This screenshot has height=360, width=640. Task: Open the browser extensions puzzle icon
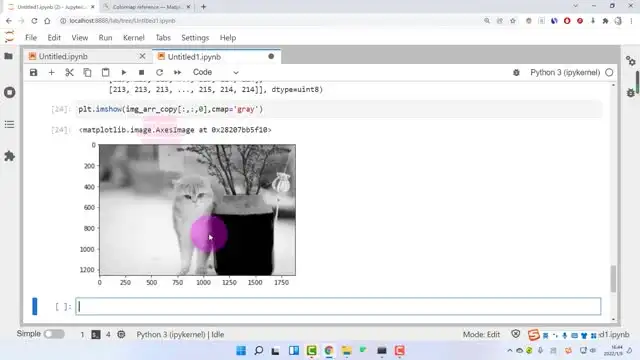click(605, 21)
